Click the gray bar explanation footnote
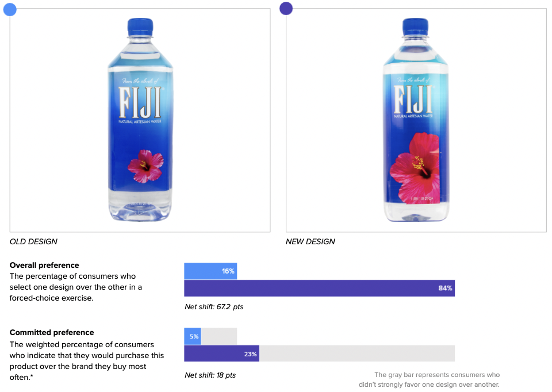 [429, 380]
